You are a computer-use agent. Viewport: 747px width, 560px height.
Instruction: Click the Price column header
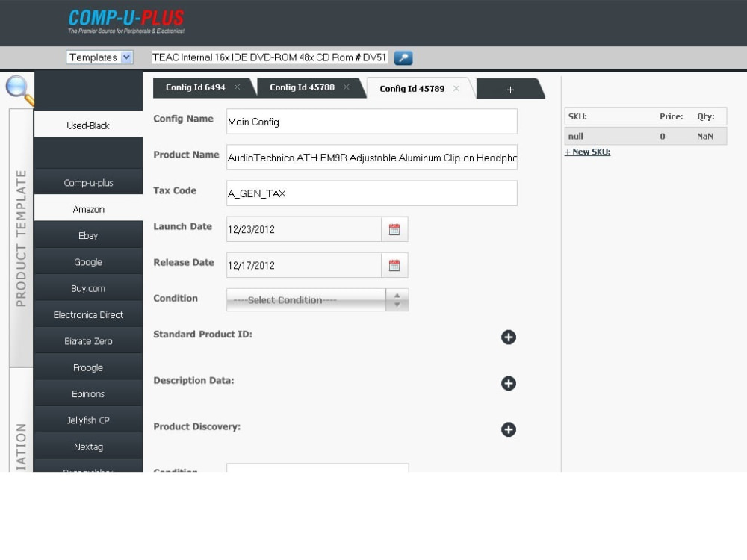[x=672, y=116]
